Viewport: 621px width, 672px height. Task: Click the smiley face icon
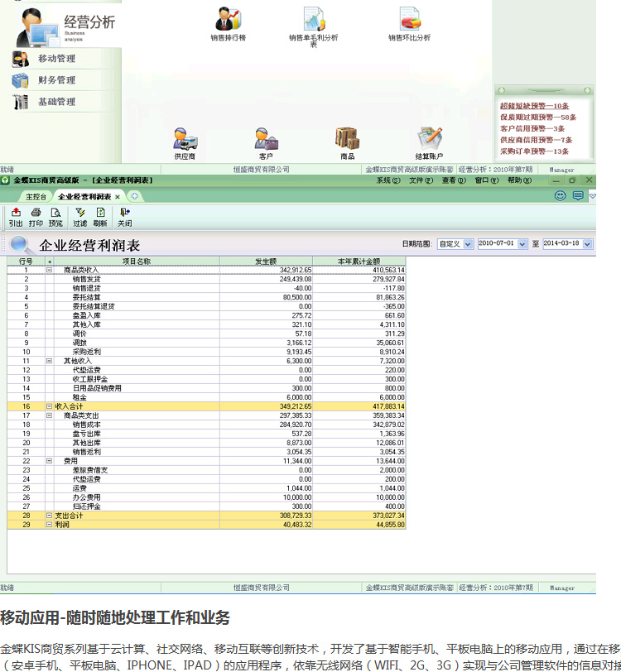point(560,196)
